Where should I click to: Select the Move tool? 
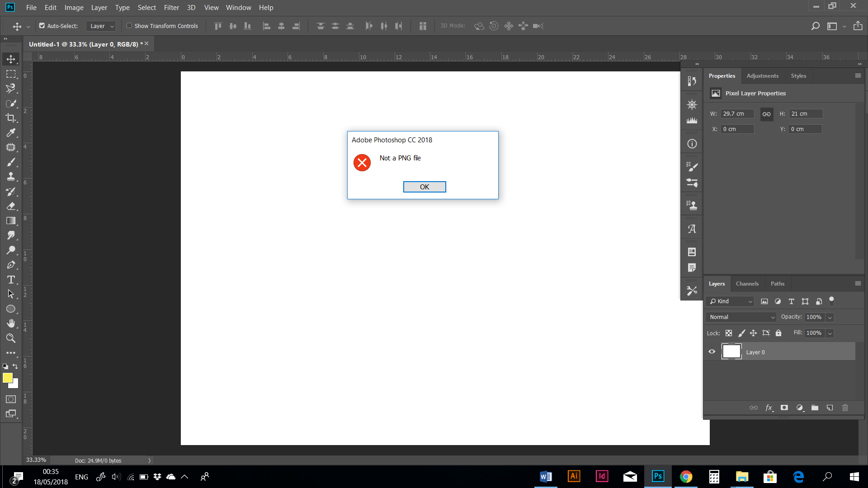tap(11, 58)
